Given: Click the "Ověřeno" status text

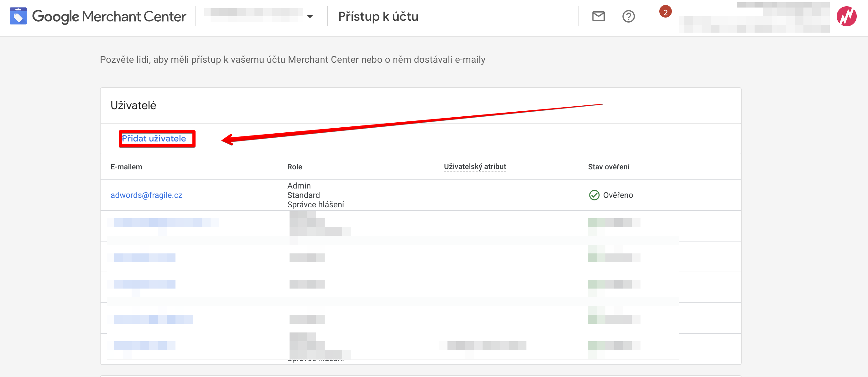Looking at the screenshot, I should (x=618, y=195).
